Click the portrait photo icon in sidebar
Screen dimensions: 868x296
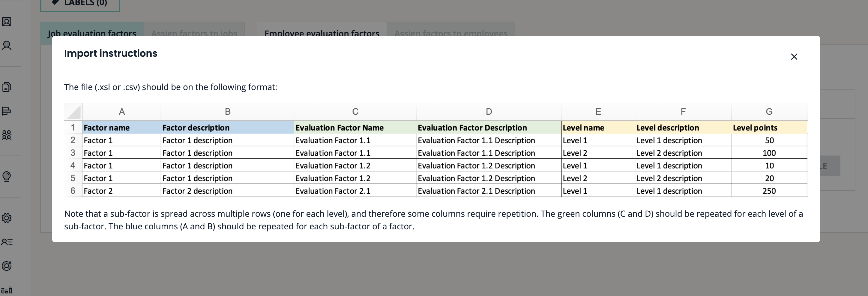pos(7,22)
